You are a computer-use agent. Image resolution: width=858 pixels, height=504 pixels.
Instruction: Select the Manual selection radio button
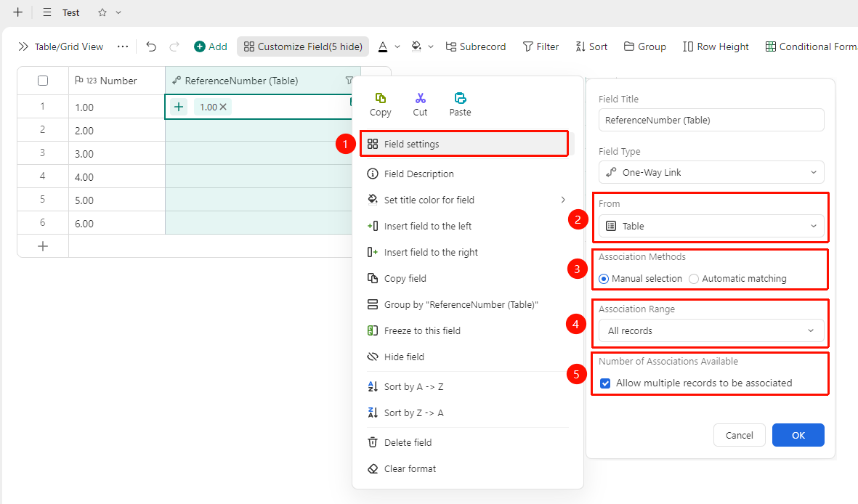604,279
